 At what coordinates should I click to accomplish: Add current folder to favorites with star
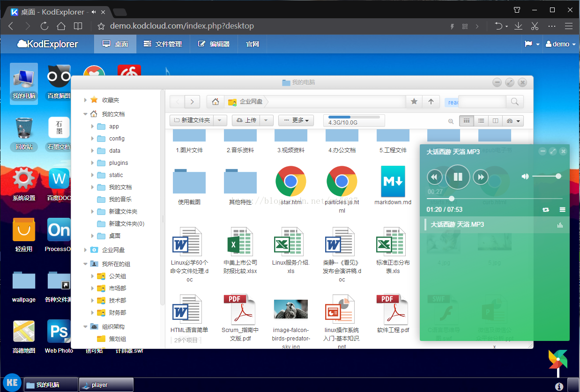tap(414, 102)
